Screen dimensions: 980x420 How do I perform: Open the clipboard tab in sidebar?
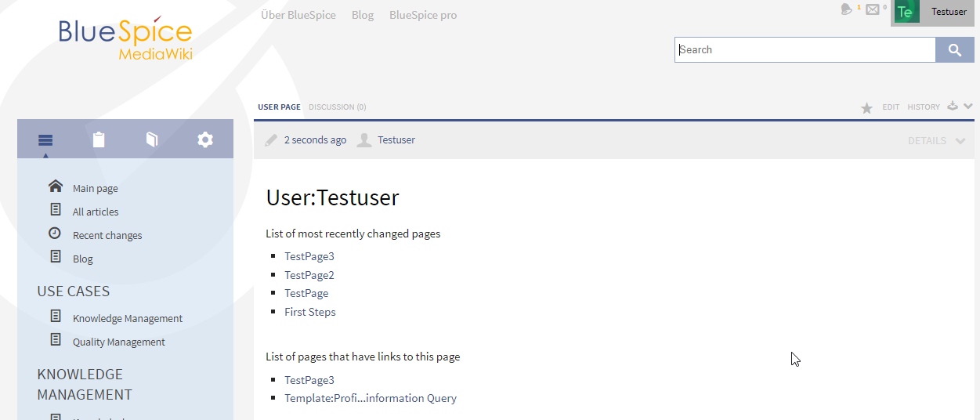point(99,140)
